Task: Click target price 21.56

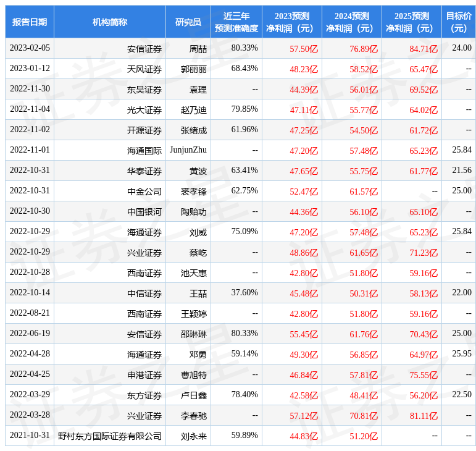Action: 462,170
